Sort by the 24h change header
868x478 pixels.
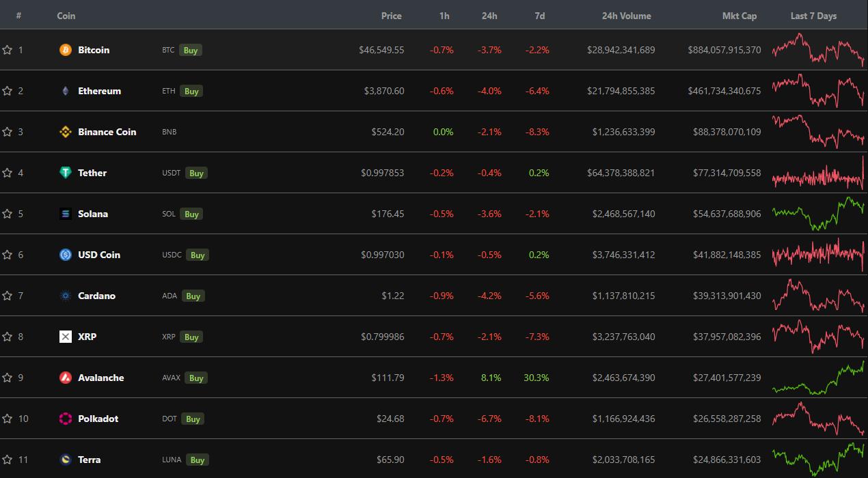pos(489,16)
